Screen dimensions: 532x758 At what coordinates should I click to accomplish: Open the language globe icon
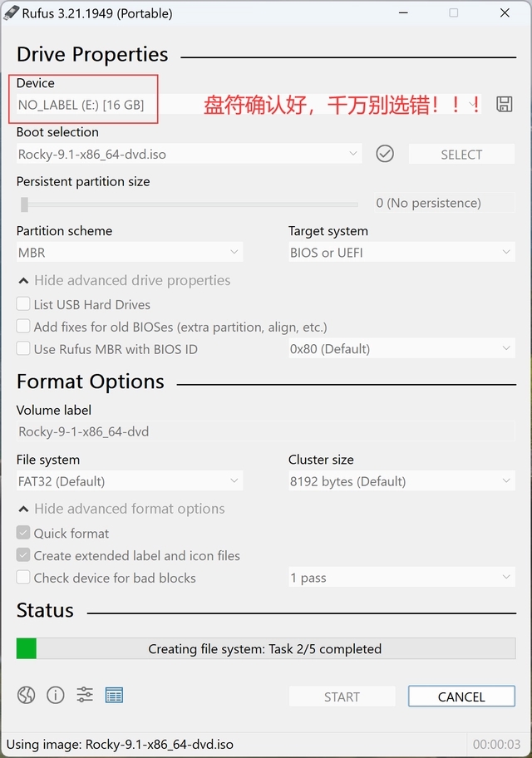pyautogui.click(x=27, y=695)
